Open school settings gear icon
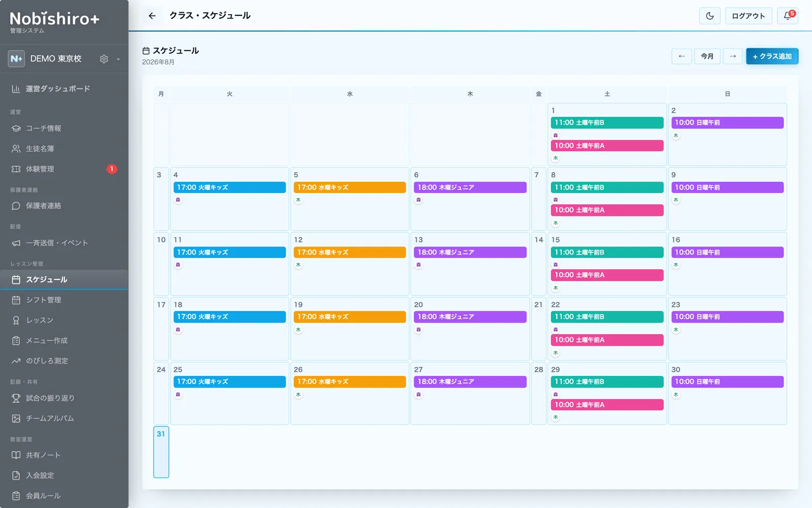 [x=104, y=59]
